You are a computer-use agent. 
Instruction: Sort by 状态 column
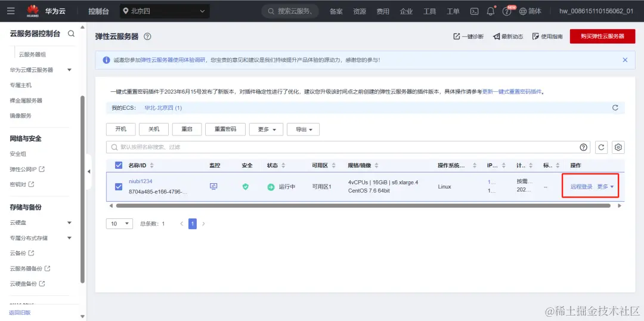283,165
